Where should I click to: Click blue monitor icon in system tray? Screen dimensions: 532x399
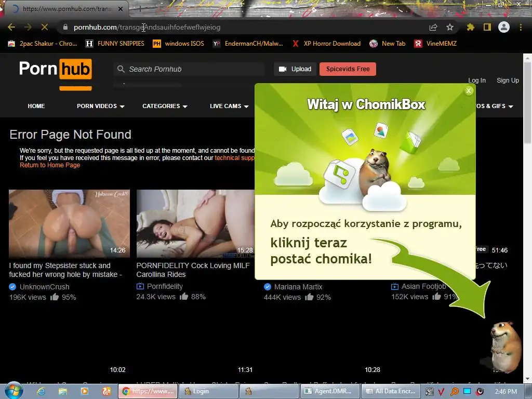click(467, 392)
